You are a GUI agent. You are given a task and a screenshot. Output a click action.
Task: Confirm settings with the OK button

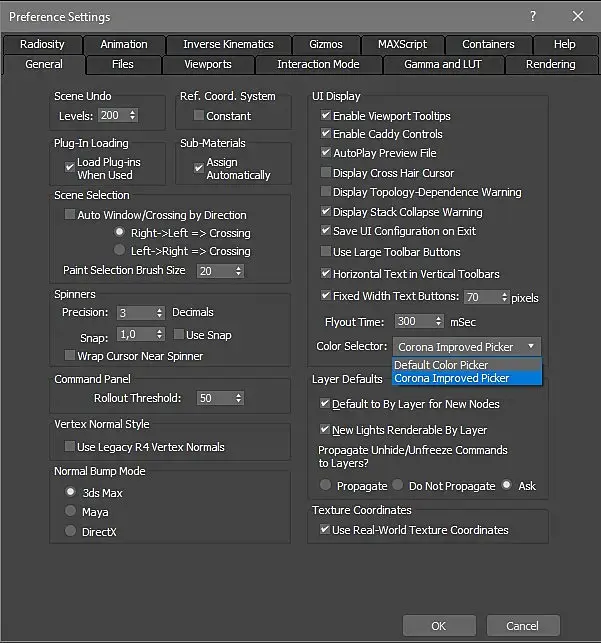(438, 626)
